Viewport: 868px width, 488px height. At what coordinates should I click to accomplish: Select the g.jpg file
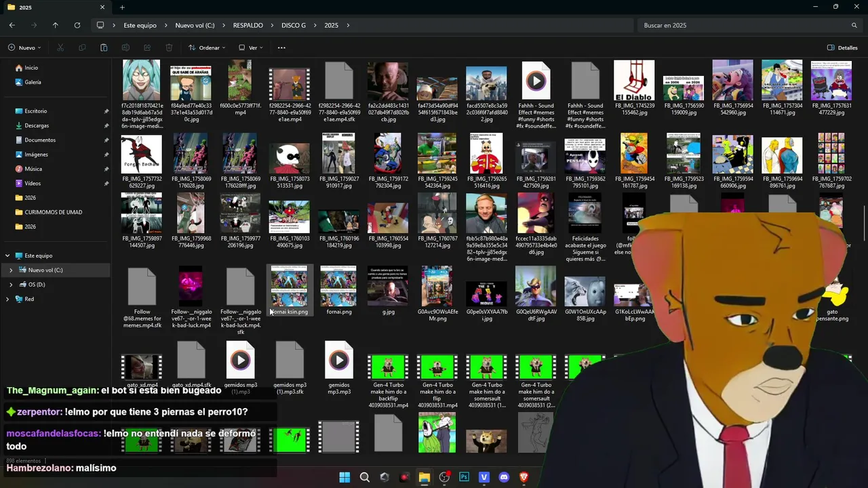click(x=388, y=290)
